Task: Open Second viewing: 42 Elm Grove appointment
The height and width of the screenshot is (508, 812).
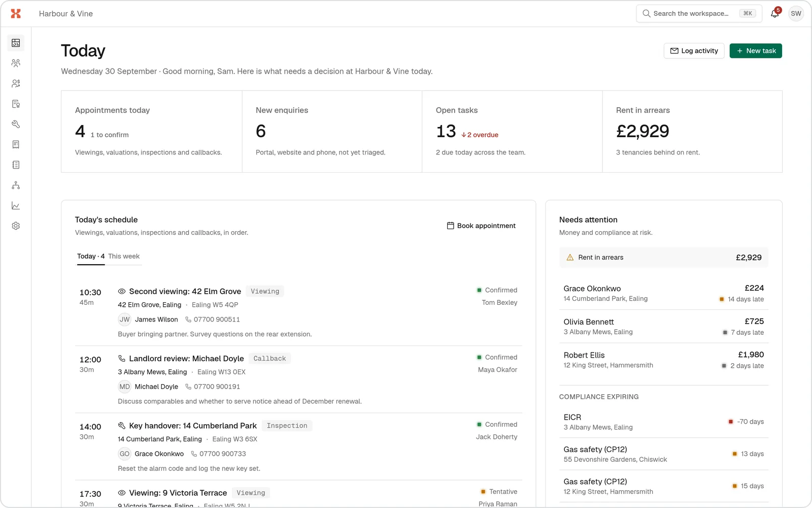Action: pyautogui.click(x=298, y=312)
